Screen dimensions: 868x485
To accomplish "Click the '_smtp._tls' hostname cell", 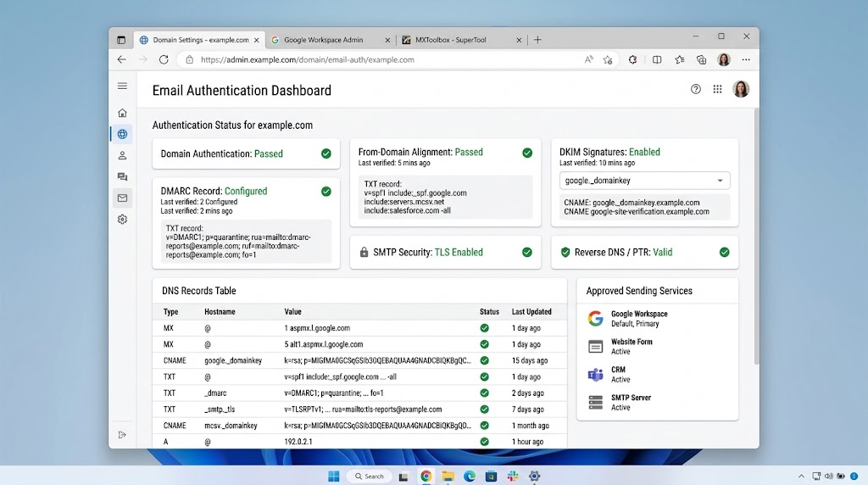I will pos(220,410).
